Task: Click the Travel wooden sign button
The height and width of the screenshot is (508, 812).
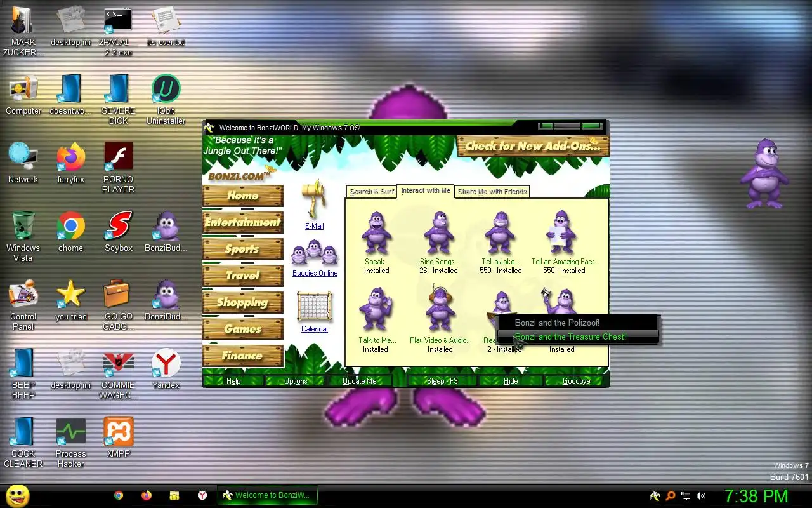Action: [x=243, y=276]
